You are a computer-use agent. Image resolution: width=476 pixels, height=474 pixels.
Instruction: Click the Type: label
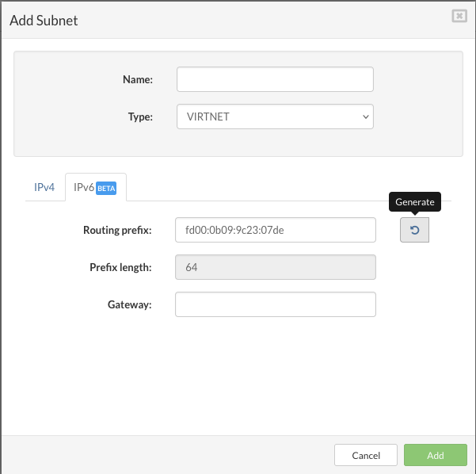pos(140,117)
